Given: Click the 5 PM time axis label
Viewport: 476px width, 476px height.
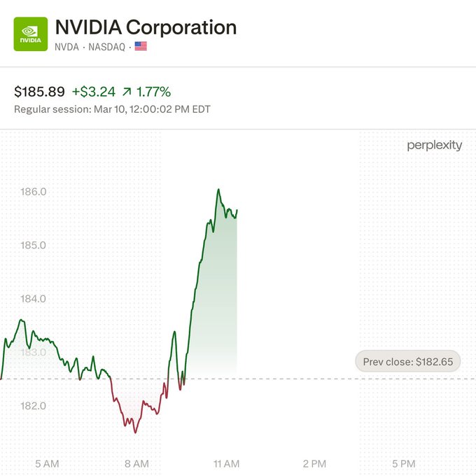Looking at the screenshot, I should pos(404,463).
